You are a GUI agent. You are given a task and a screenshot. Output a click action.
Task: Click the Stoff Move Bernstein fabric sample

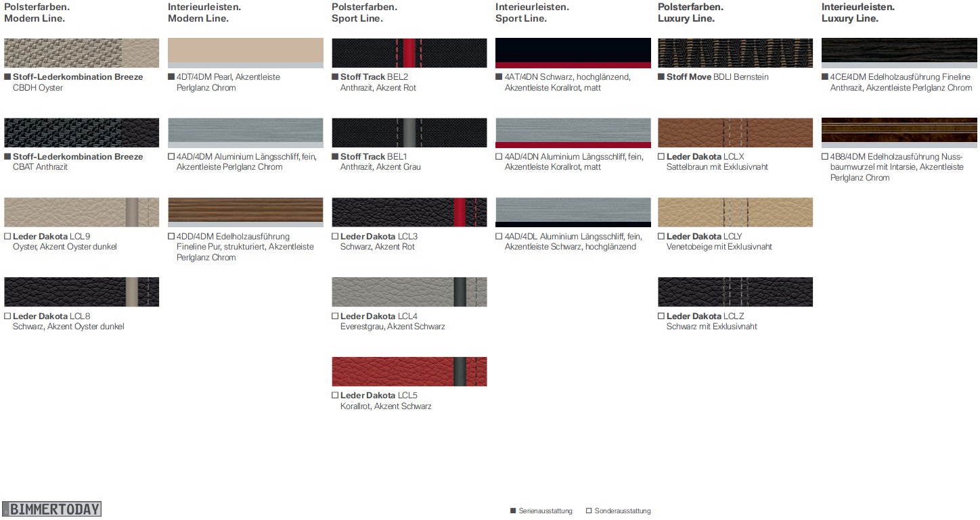point(735,52)
